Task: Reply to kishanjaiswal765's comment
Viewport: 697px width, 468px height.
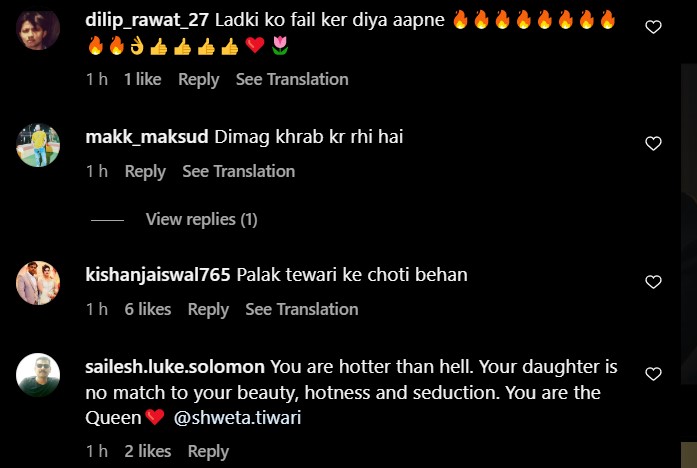Action: click(x=208, y=309)
